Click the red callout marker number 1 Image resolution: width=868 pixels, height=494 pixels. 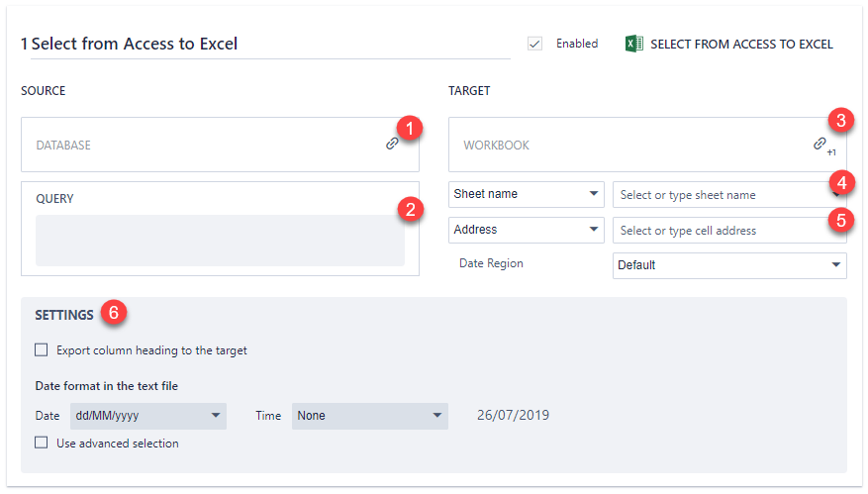409,128
